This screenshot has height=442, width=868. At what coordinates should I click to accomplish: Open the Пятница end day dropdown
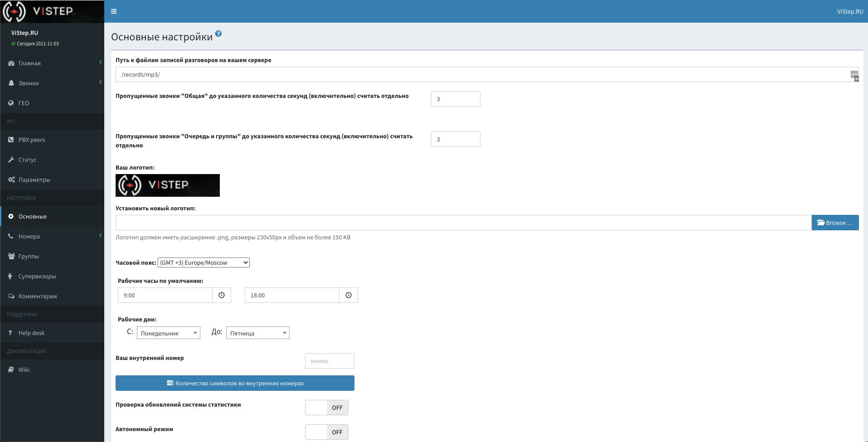click(x=257, y=333)
